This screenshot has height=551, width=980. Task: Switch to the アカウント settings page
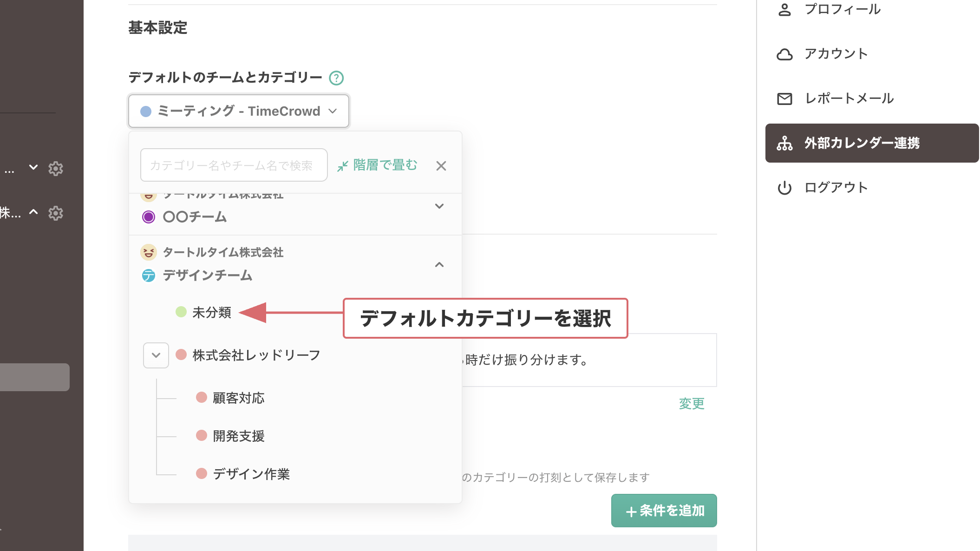[x=836, y=54]
